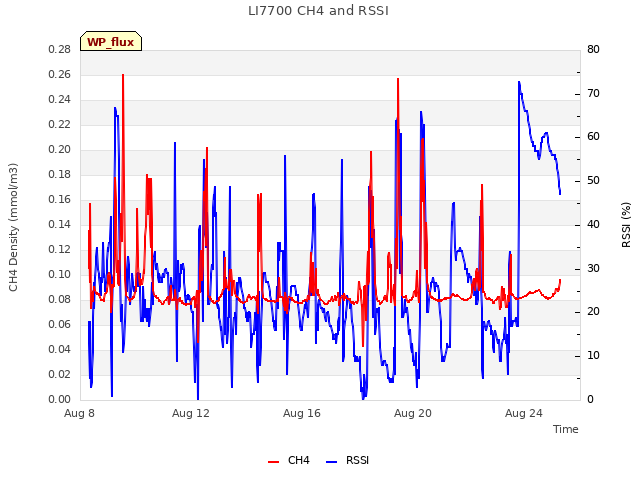Click the blue RSSI legend line marker
640x480 pixels.
pos(331,462)
